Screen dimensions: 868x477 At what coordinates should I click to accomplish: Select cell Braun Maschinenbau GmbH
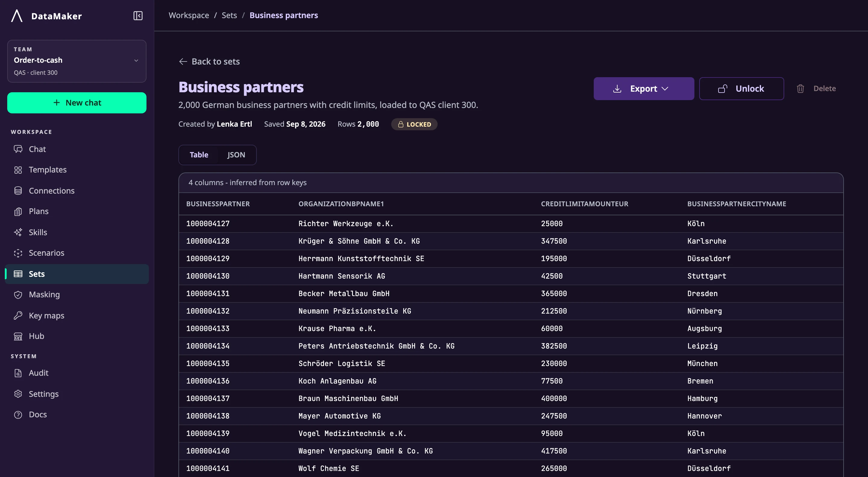point(348,399)
